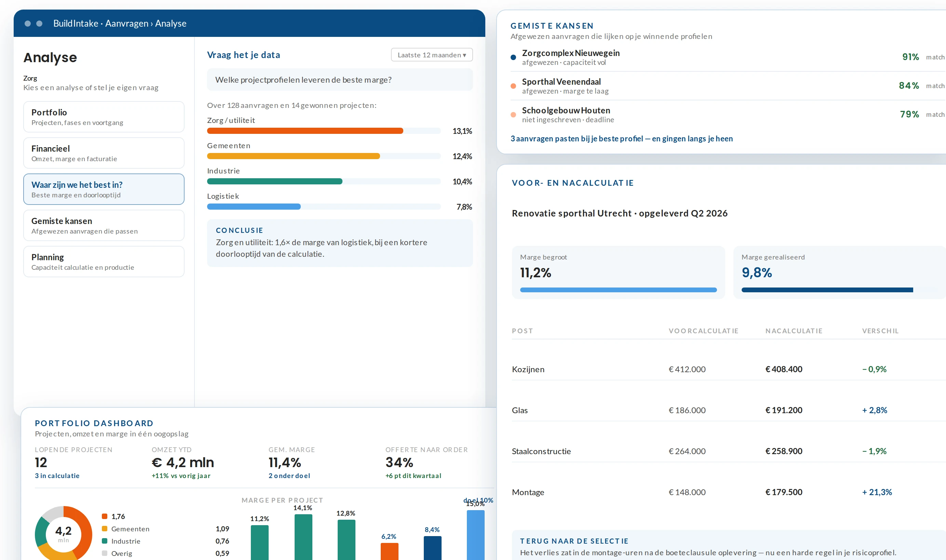This screenshot has width=946, height=560.
Task: Open Schoolgebouw Houten missed opportunity
Action: tap(727, 114)
